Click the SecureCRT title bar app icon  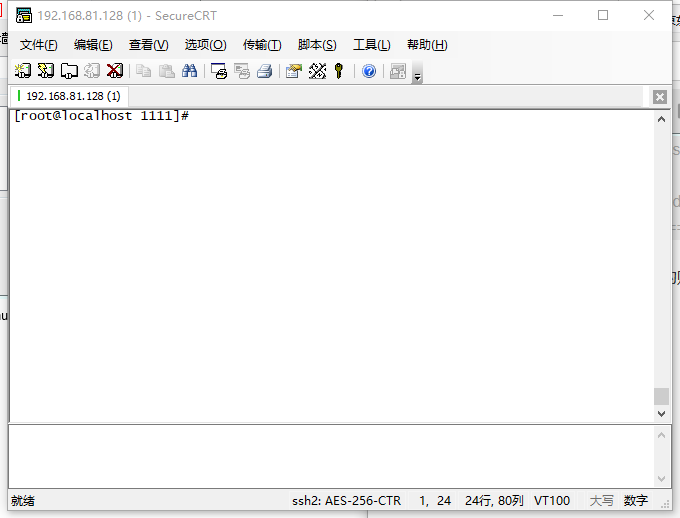pos(24,16)
